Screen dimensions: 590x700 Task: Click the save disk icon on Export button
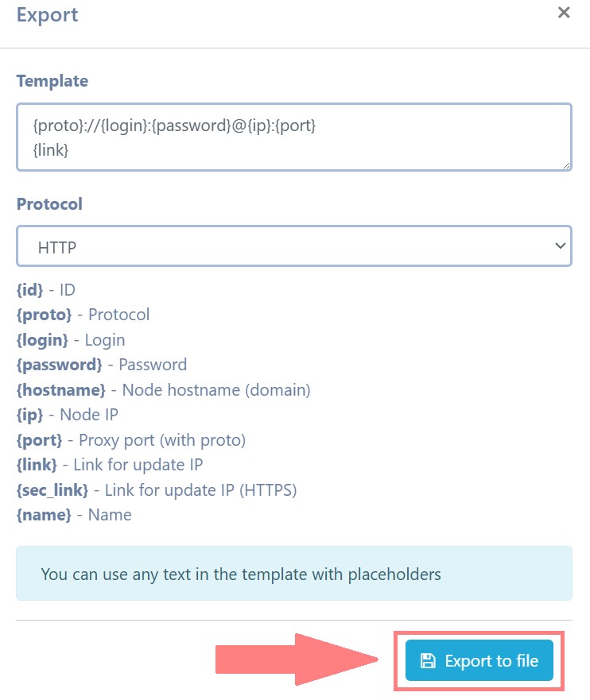(429, 659)
